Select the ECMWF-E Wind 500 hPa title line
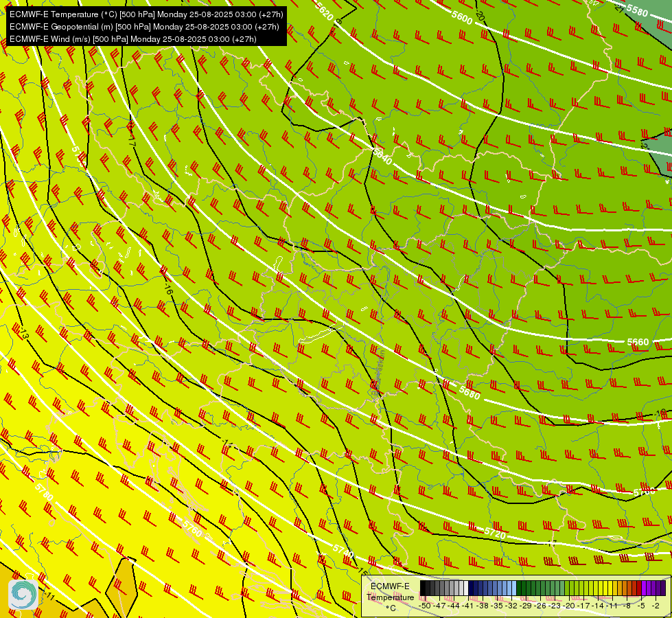 coord(133,39)
